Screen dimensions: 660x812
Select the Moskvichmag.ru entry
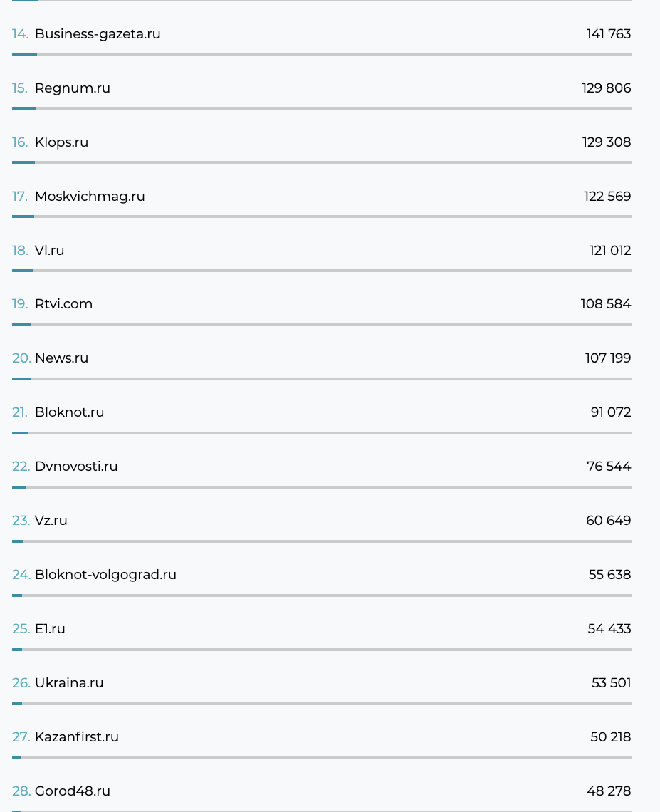coord(90,197)
